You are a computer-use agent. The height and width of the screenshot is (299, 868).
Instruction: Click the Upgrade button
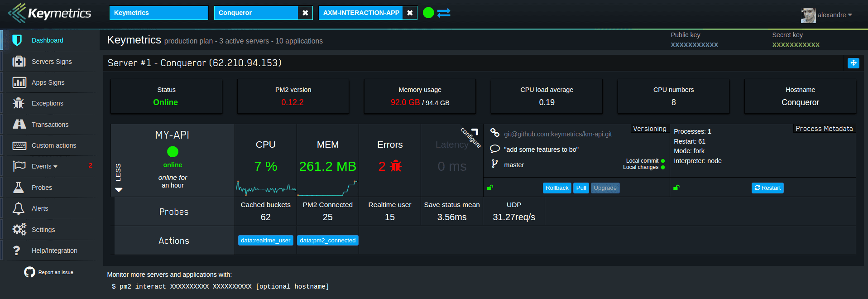click(605, 188)
